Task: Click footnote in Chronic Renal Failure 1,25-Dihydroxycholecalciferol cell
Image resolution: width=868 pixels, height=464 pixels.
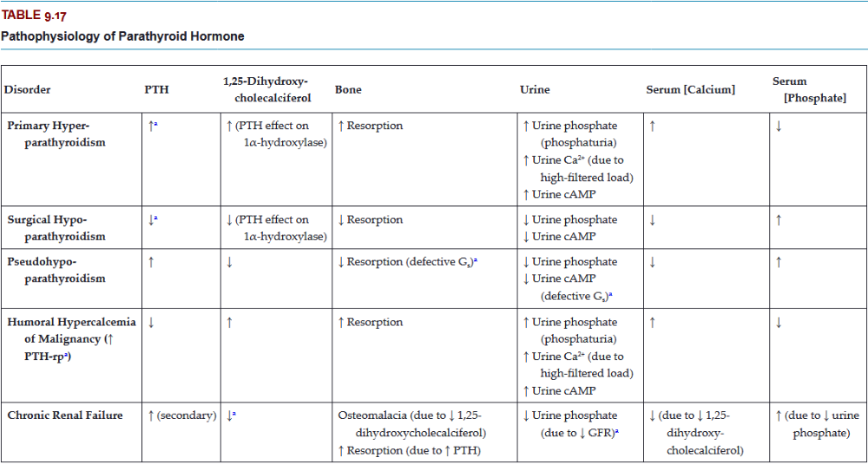Action: 233,415
